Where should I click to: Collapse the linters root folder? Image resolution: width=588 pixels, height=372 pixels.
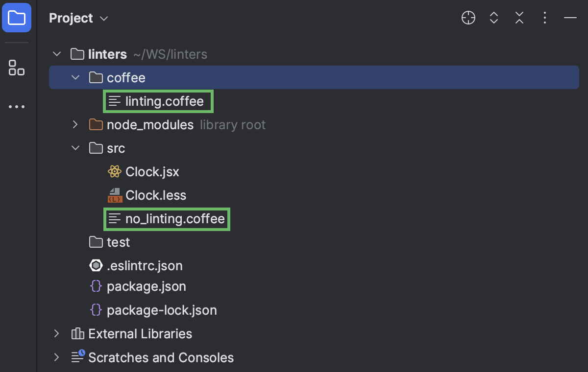coord(56,54)
